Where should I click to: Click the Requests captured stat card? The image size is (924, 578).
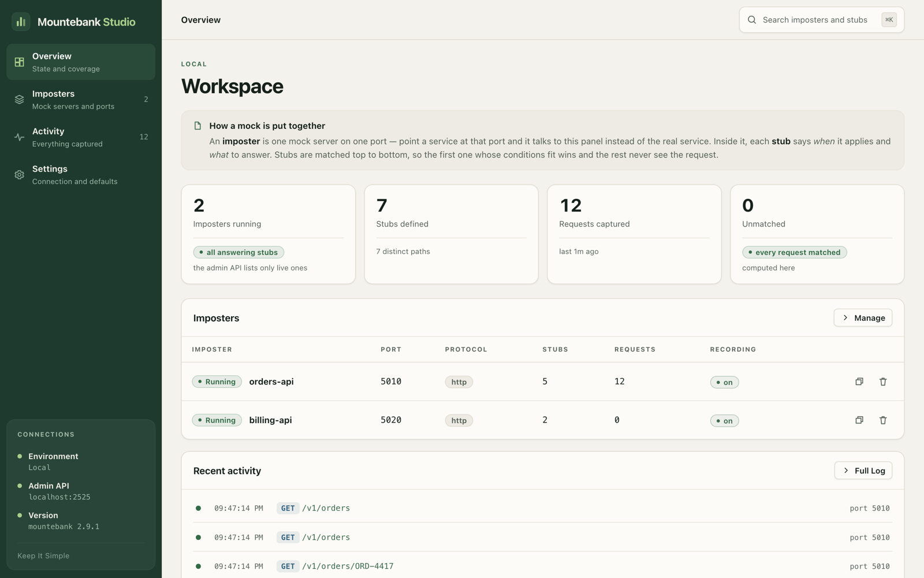[x=634, y=234]
